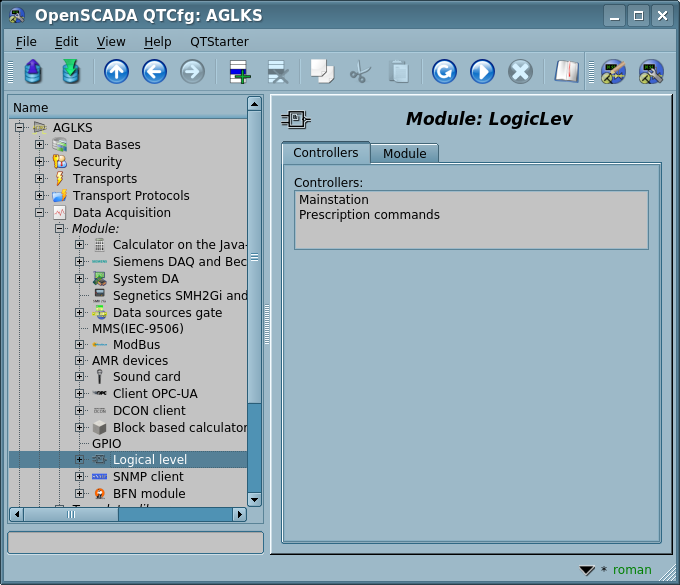Go back with the left arrow icon

(x=154, y=72)
